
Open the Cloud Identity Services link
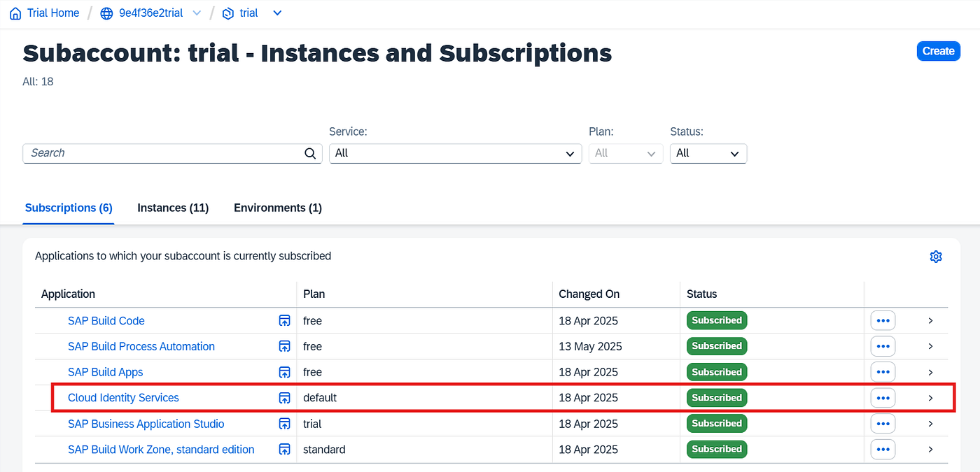click(x=123, y=398)
